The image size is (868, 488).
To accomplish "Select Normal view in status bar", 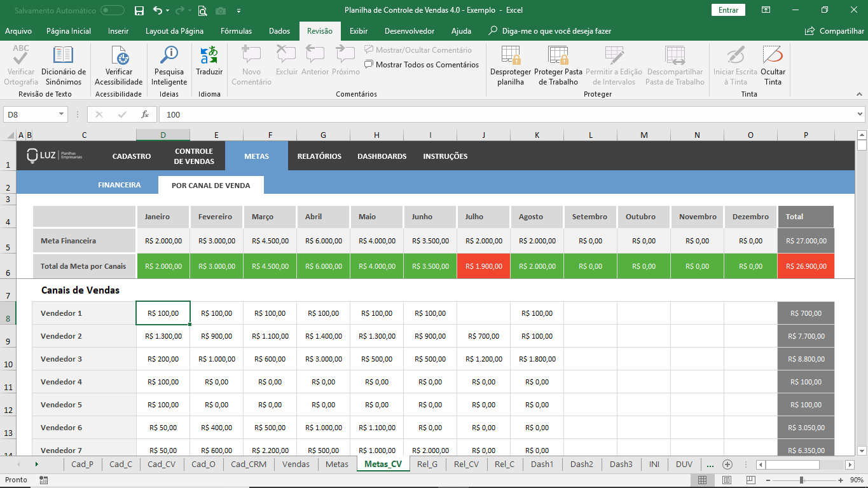I will coord(703,480).
